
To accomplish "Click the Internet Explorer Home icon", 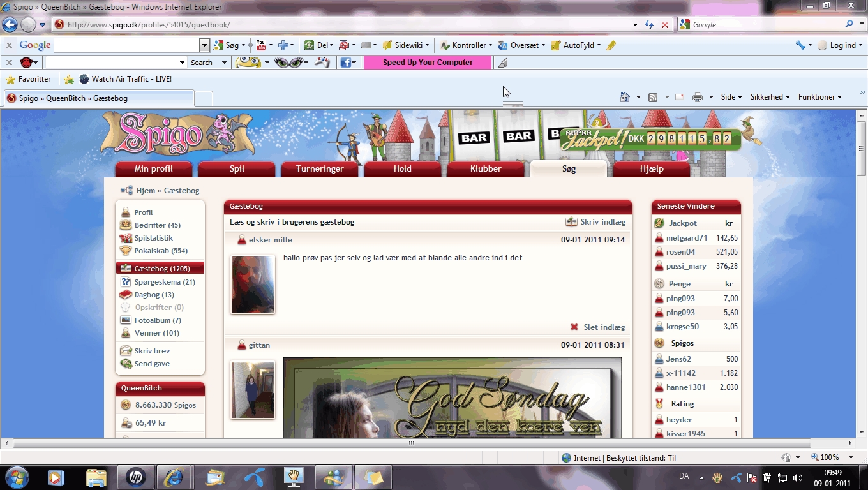I will pyautogui.click(x=625, y=97).
